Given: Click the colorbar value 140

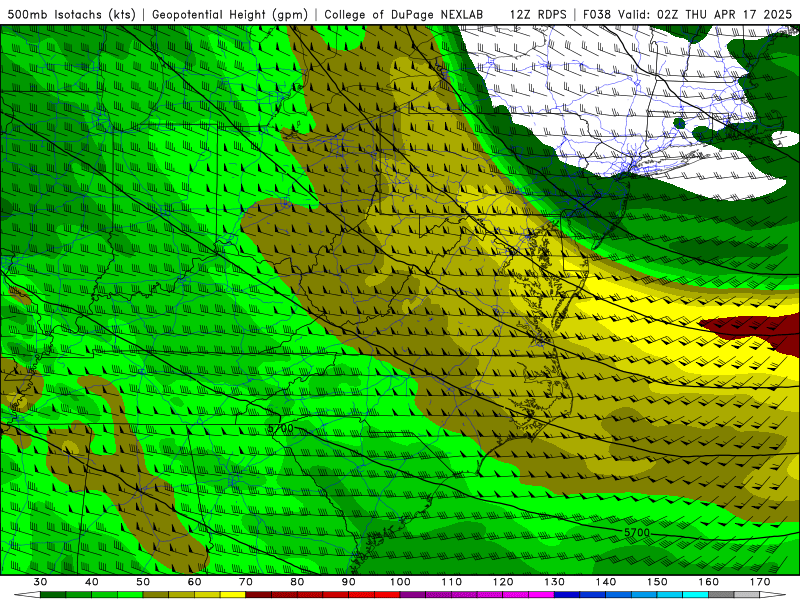Looking at the screenshot, I should [606, 582].
